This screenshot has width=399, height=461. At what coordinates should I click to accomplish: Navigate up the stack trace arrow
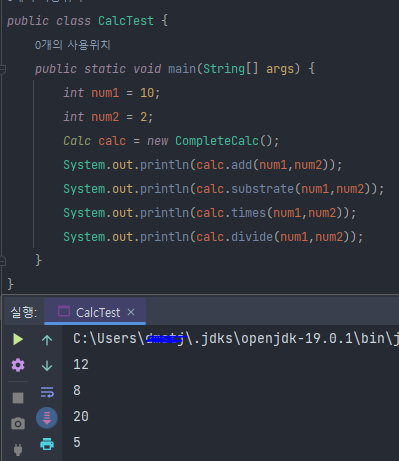(x=47, y=340)
